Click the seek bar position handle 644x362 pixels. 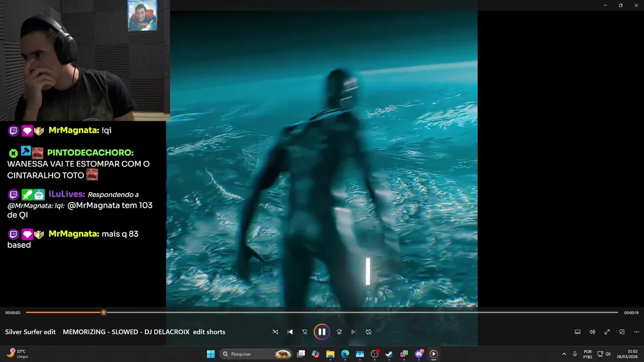coord(104,312)
